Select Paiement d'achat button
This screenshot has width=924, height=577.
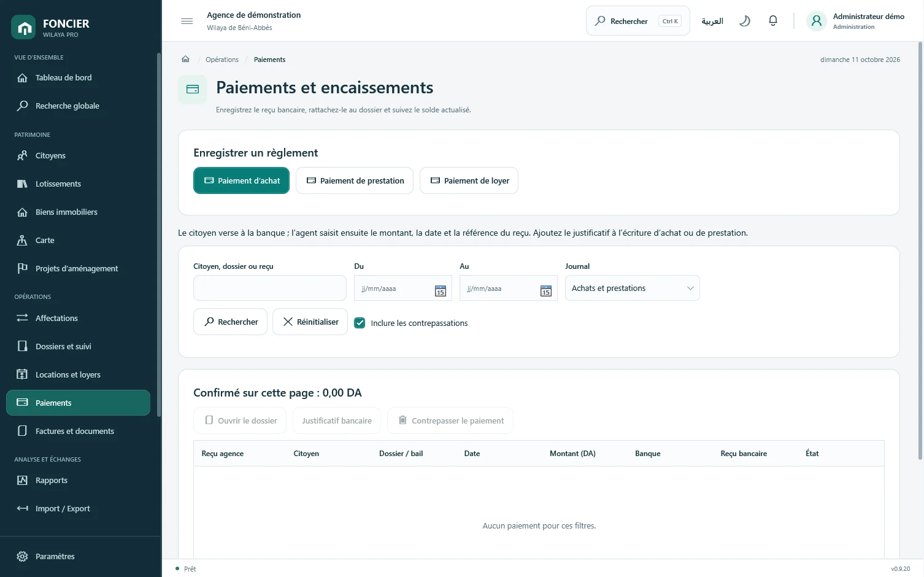[241, 180]
